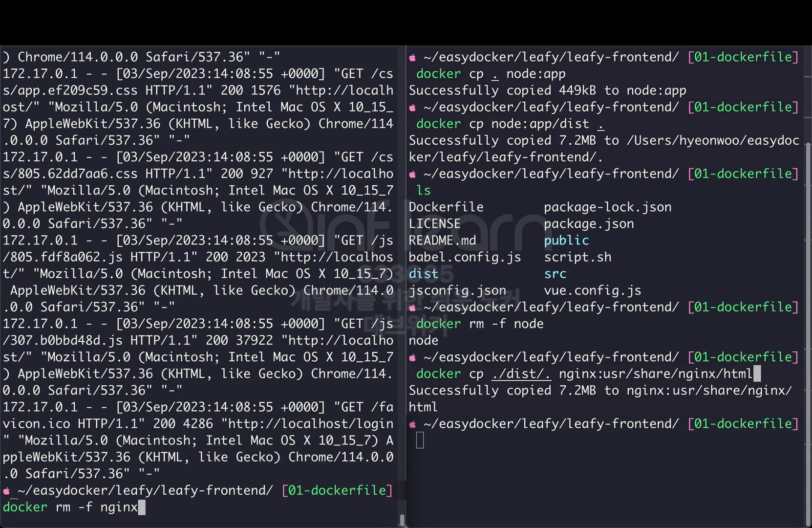Click 'babel.config.js' in the listing

[x=465, y=257]
